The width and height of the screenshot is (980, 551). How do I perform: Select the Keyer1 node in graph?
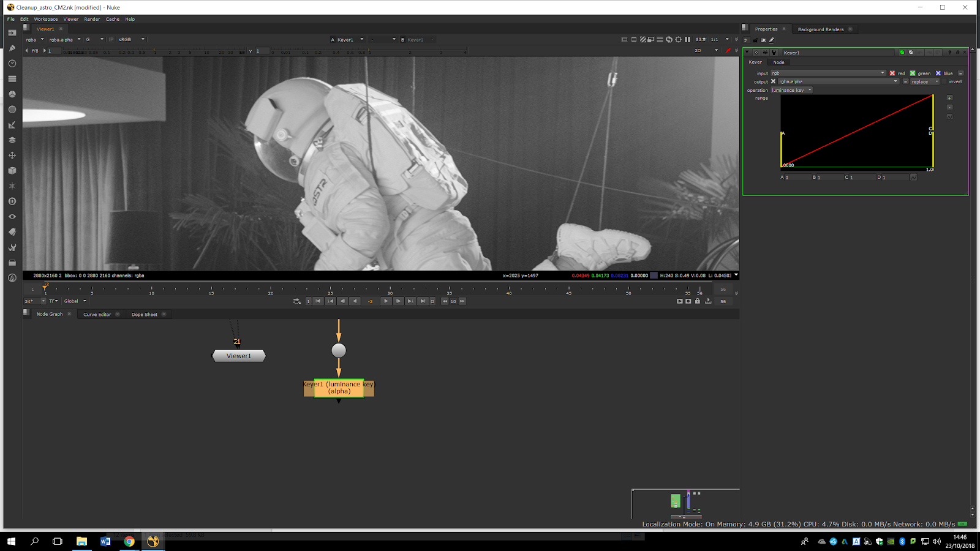(x=339, y=388)
